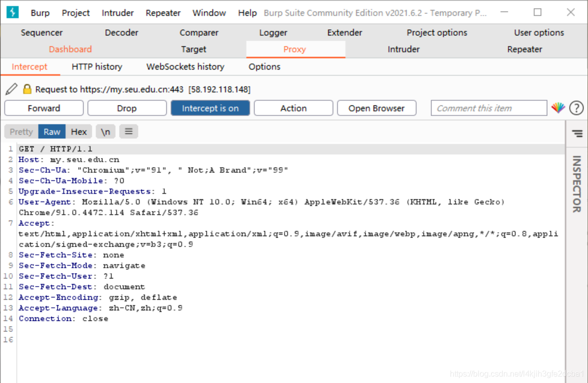Viewport: 588px width, 383px height.
Task: Drop the intercepted request
Action: coord(127,108)
